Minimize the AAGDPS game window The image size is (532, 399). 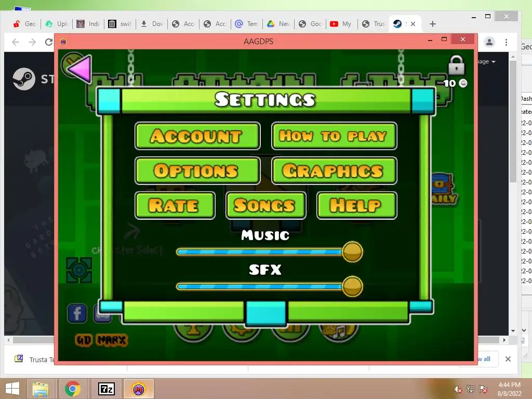[430, 39]
